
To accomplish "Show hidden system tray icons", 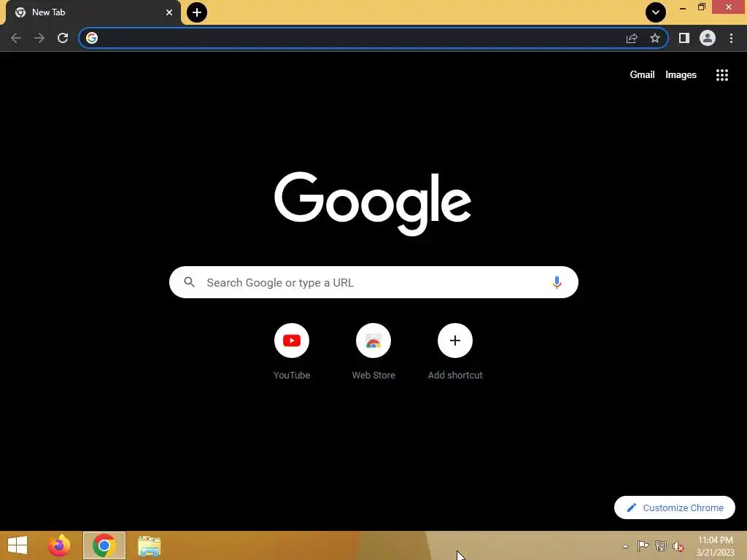I will 625,546.
